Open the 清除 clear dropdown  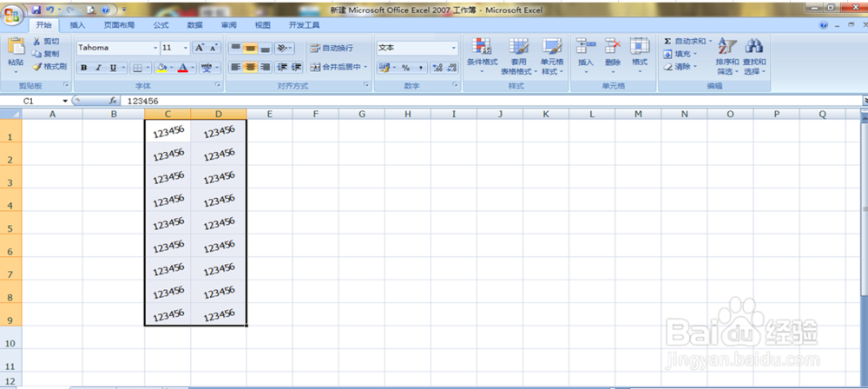point(681,67)
